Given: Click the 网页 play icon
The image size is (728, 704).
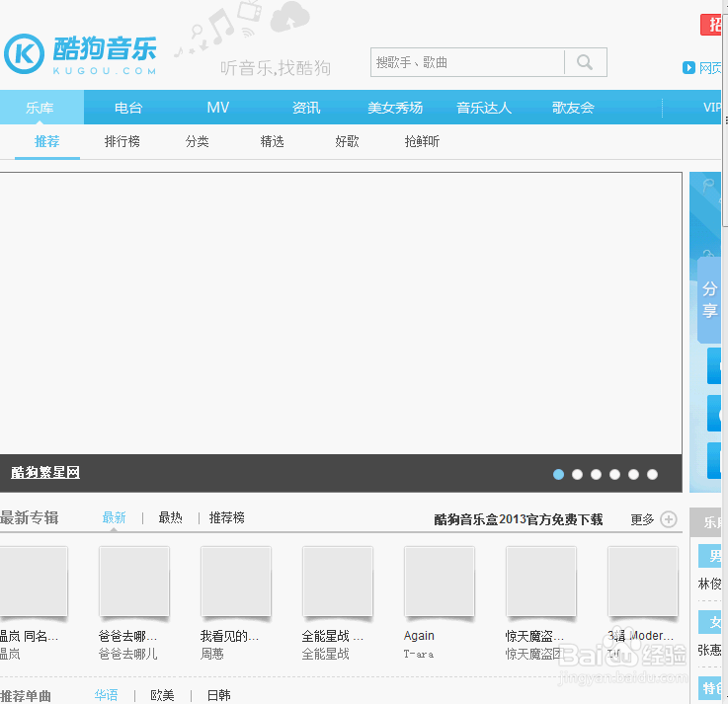Looking at the screenshot, I should [688, 68].
